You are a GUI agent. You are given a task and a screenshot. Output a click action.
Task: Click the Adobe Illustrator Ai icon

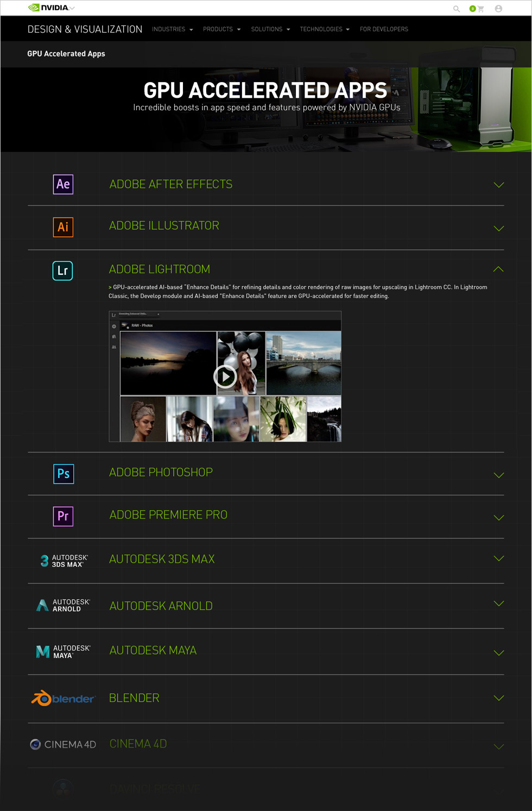pos(63,227)
